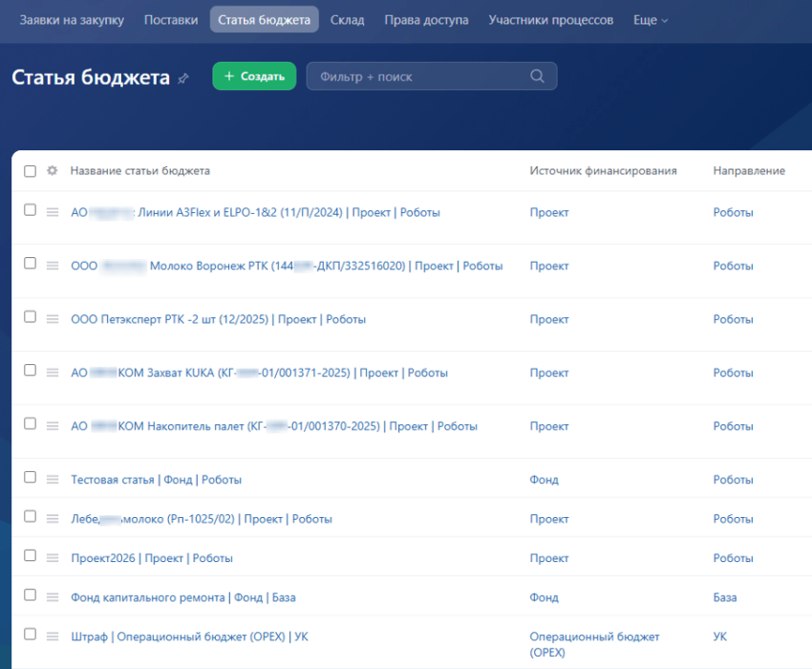Select the Штраф row checkbox
Image resolution: width=812 pixels, height=669 pixels.
(30, 635)
